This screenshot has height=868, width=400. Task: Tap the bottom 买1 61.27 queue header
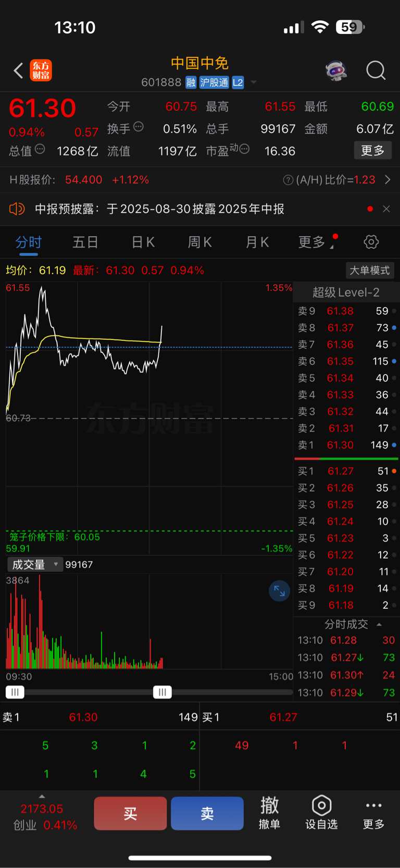300,717
